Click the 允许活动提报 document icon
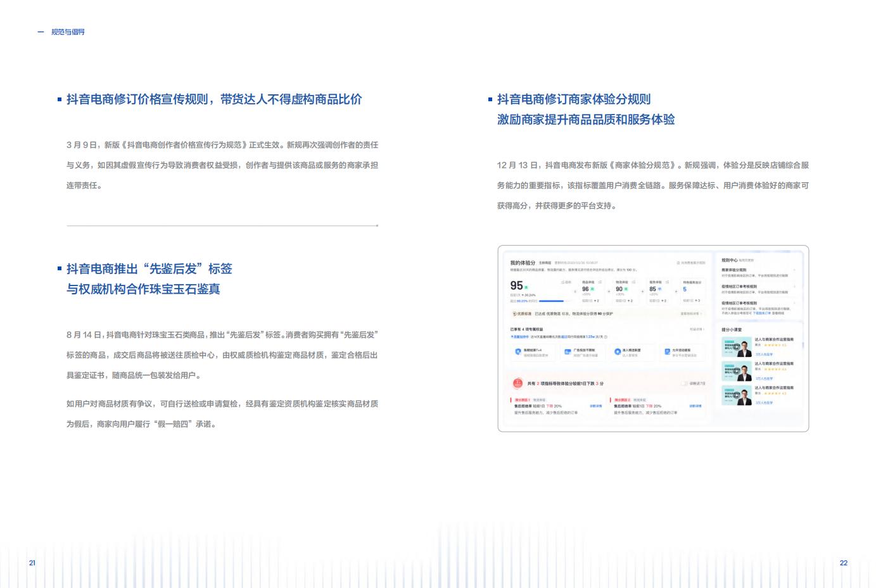Image resolution: width=876 pixels, height=588 pixels. coord(667,351)
